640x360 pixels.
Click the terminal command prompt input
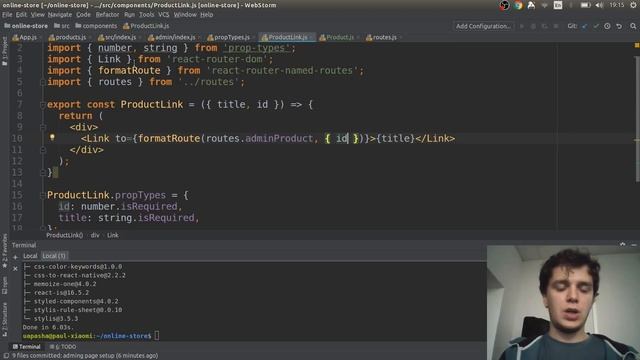[157, 336]
